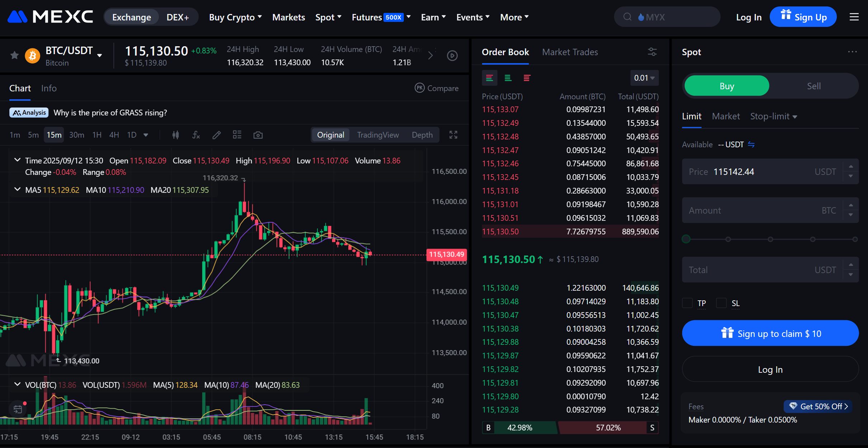Switch order side to Sell
This screenshot has height=448, width=868.
813,86
